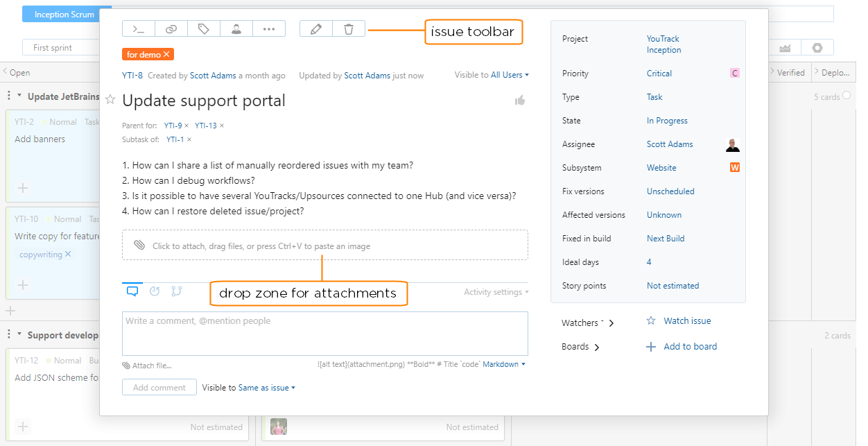The image size is (868, 446).
Task: Click the Add comment button
Action: pos(159,388)
